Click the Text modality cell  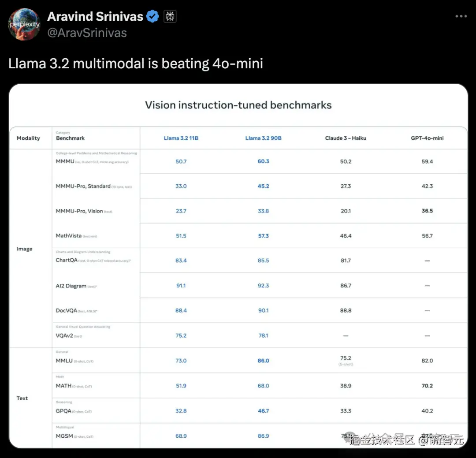coord(22,398)
